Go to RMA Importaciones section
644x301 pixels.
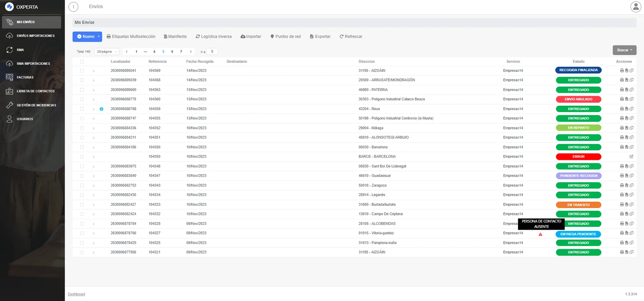click(x=32, y=63)
